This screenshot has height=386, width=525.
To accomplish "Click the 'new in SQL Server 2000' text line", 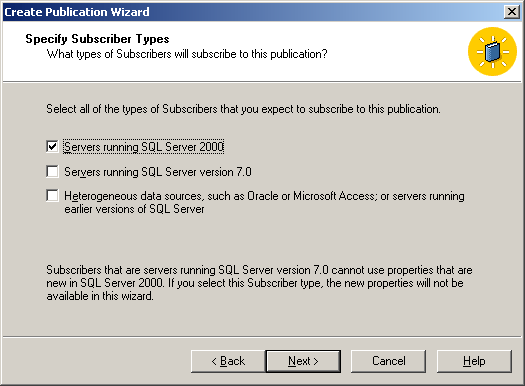I will [255, 283].
